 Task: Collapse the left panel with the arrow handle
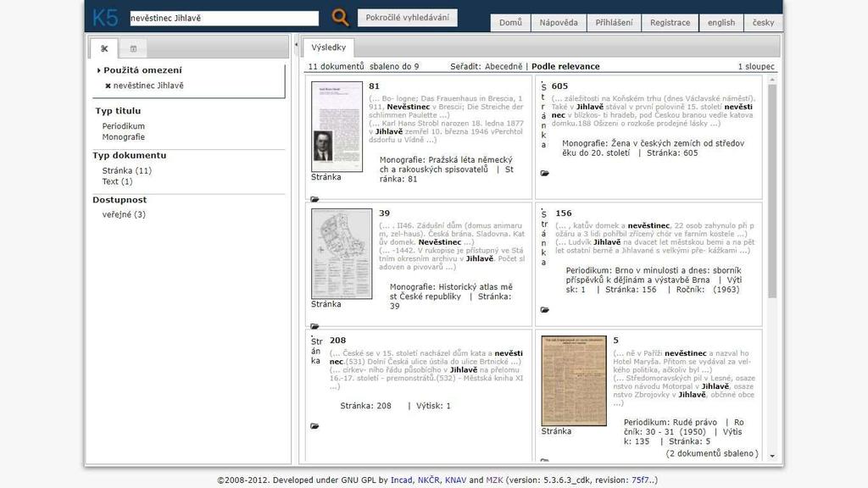tap(296, 44)
